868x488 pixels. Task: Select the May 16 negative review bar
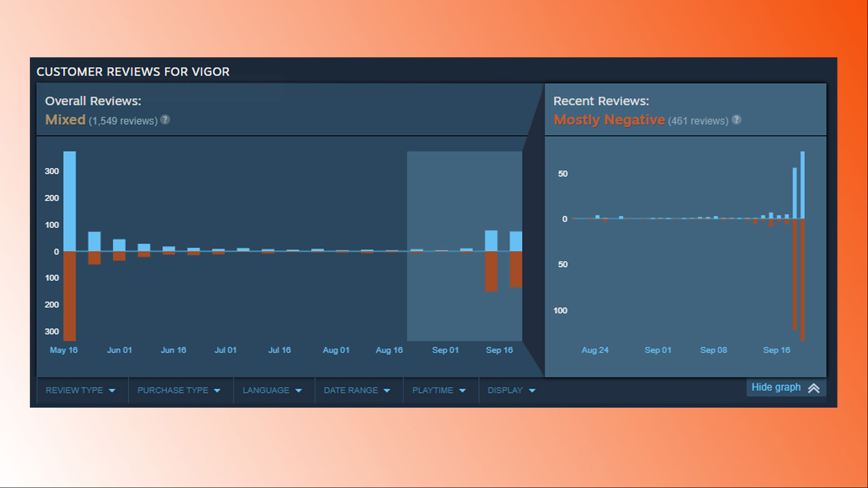[70, 296]
